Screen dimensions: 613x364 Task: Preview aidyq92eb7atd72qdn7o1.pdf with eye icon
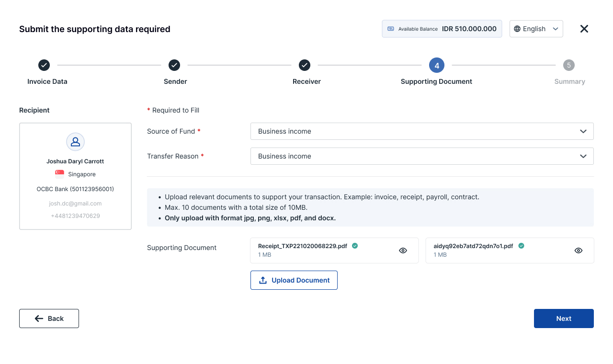click(x=579, y=250)
